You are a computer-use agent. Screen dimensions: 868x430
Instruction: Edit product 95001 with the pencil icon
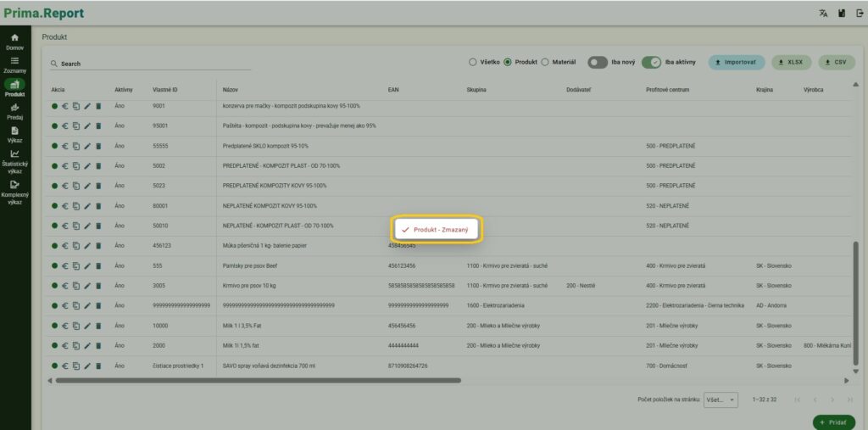pos(86,126)
